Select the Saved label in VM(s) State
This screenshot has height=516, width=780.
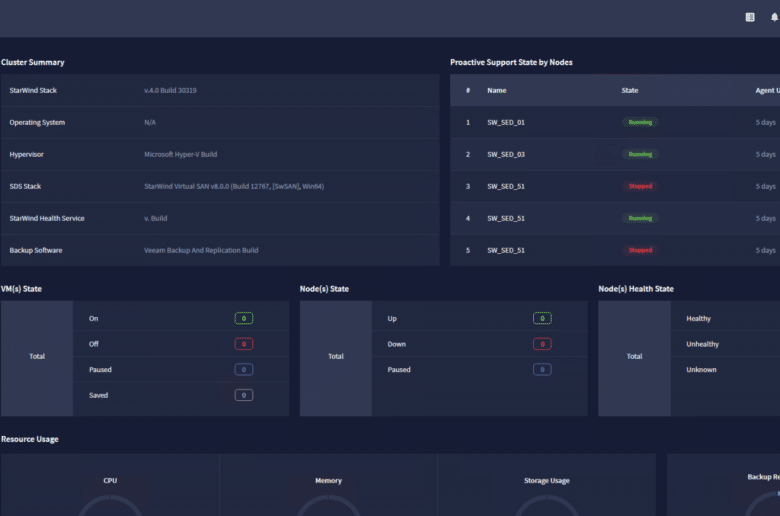[x=98, y=395]
